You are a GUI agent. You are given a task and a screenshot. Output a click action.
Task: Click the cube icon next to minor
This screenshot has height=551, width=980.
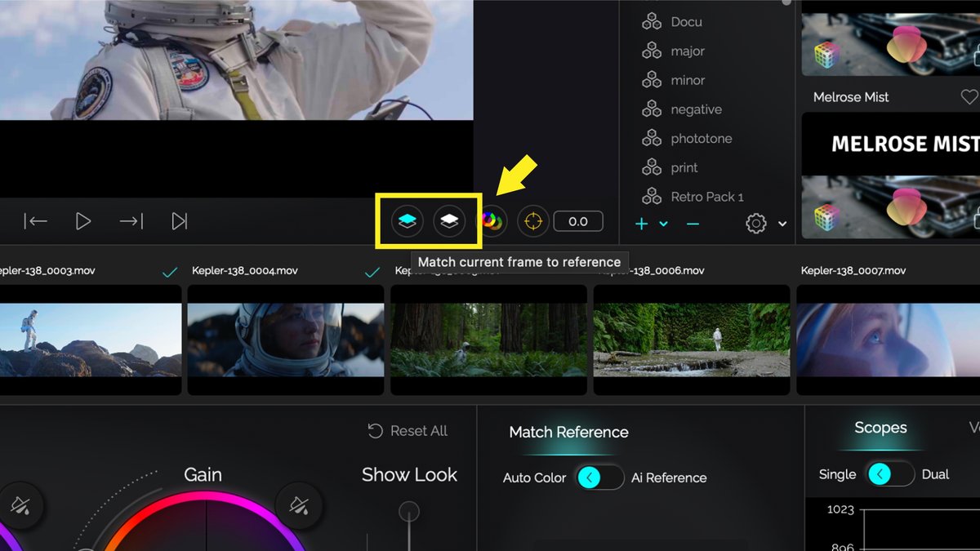[x=652, y=80]
